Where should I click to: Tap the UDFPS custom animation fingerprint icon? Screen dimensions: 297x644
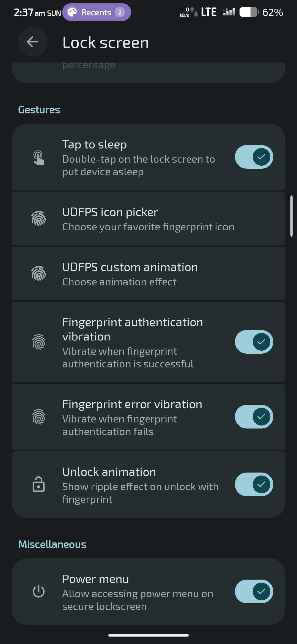pyautogui.click(x=38, y=274)
